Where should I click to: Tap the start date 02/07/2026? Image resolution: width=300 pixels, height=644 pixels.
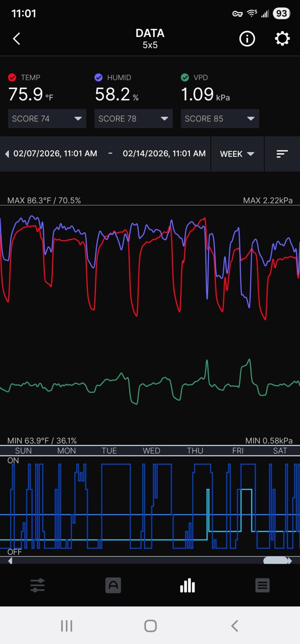pyautogui.click(x=55, y=154)
